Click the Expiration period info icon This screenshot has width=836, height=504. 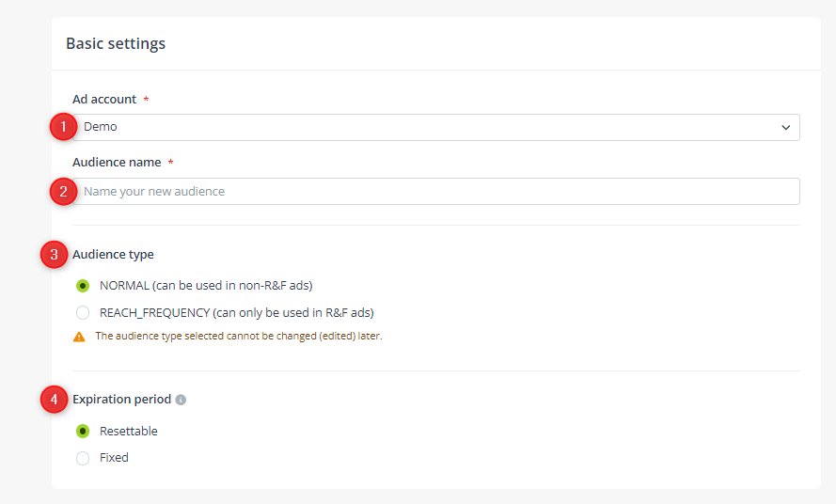pyautogui.click(x=181, y=400)
